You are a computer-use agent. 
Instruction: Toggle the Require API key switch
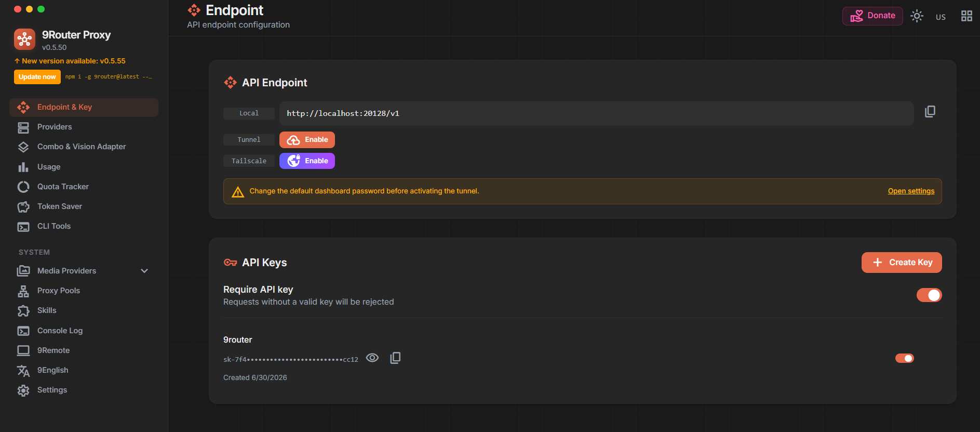(929, 295)
